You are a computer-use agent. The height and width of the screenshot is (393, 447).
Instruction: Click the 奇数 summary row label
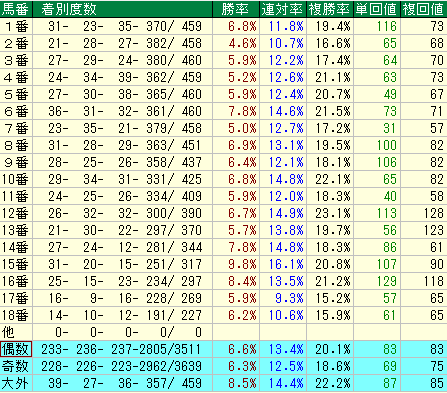16,366
